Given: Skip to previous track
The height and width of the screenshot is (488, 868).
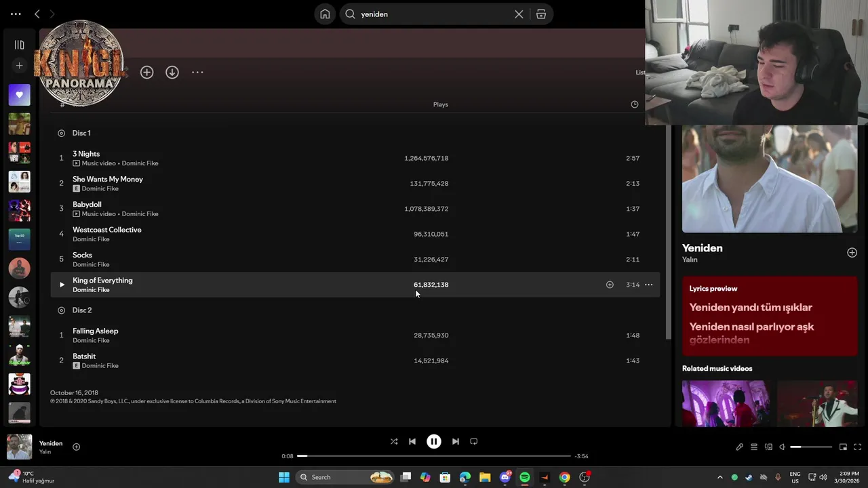Looking at the screenshot, I should pyautogui.click(x=412, y=441).
